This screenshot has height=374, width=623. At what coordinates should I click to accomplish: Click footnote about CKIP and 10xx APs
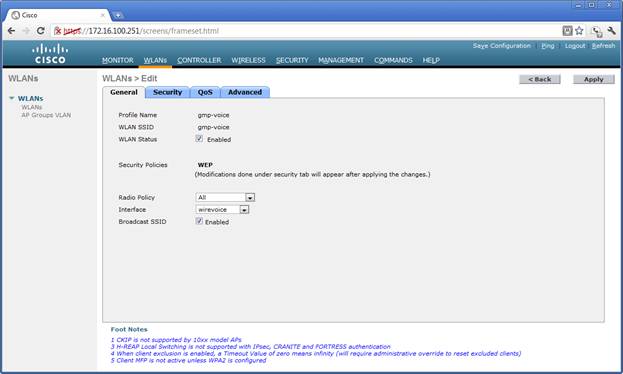[x=176, y=340]
